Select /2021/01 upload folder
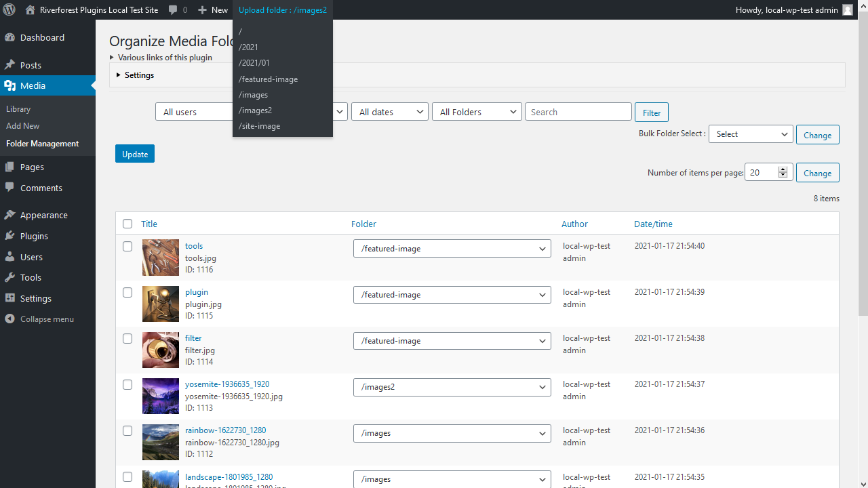868x488 pixels. click(x=283, y=63)
